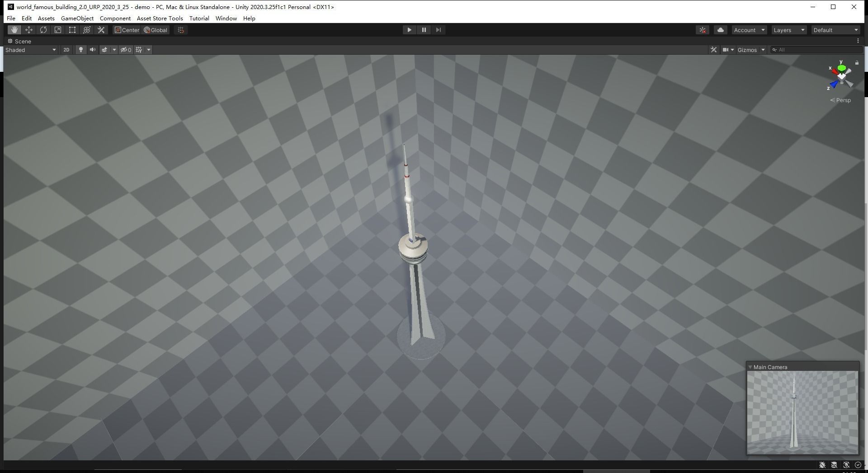868x473 pixels.
Task: Open the Account dropdown
Action: click(x=749, y=30)
